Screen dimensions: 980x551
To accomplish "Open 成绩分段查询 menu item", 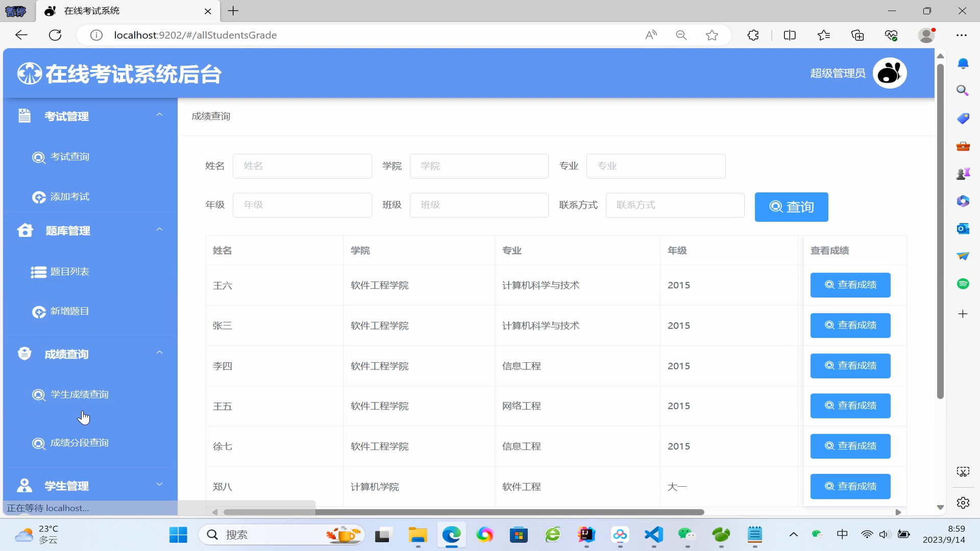I will tap(79, 443).
